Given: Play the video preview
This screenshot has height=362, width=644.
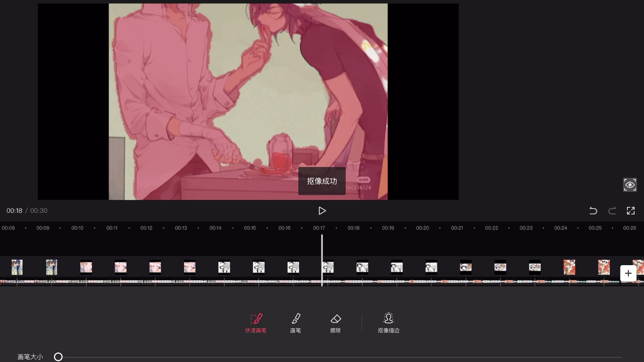Looking at the screenshot, I should click(322, 210).
